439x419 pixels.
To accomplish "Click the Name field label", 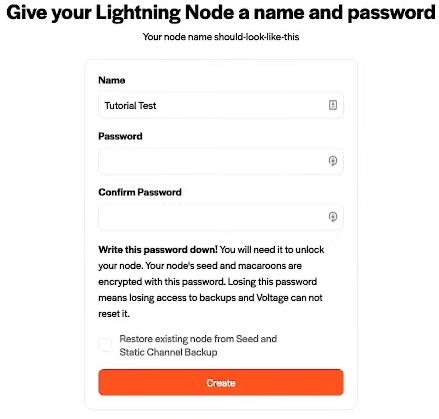I will point(112,80).
